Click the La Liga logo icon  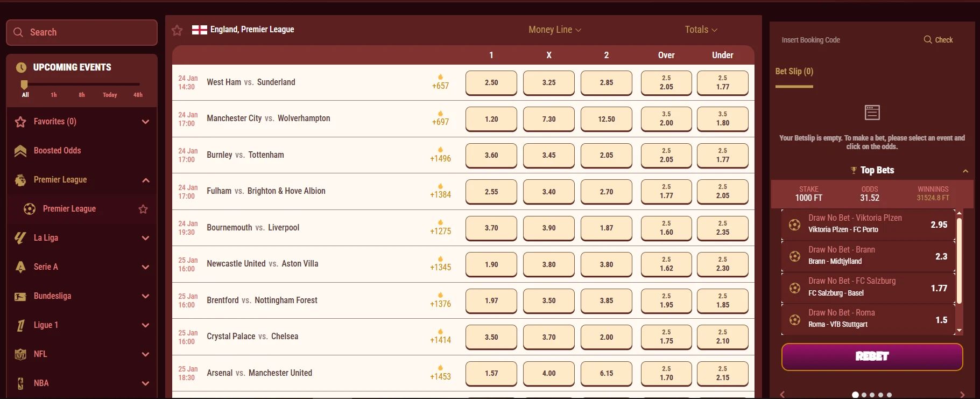(20, 238)
